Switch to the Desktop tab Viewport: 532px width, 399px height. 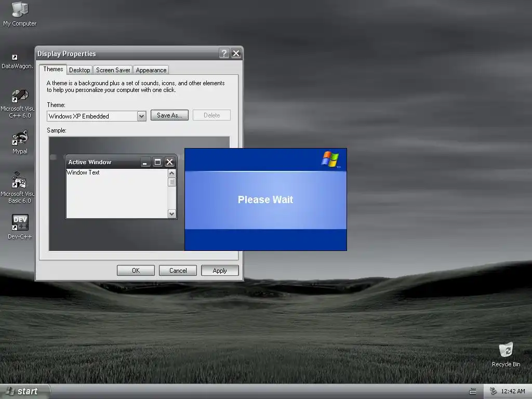tap(79, 70)
